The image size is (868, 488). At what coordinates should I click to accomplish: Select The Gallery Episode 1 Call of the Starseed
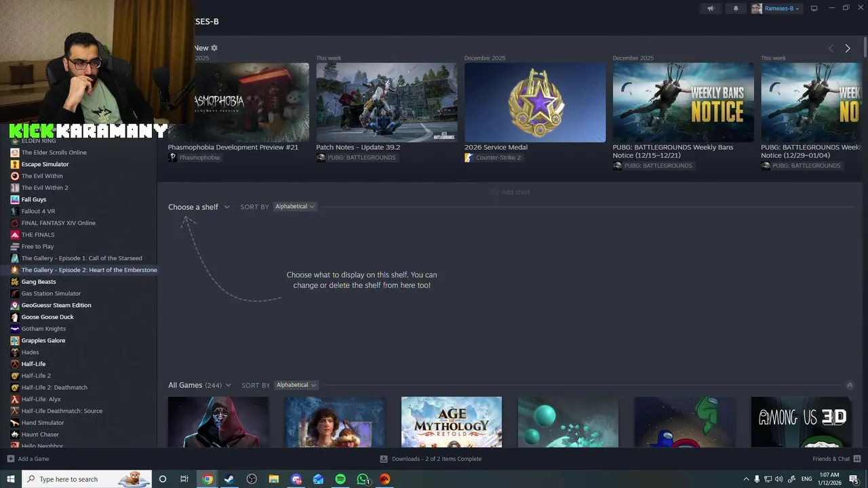click(x=81, y=258)
